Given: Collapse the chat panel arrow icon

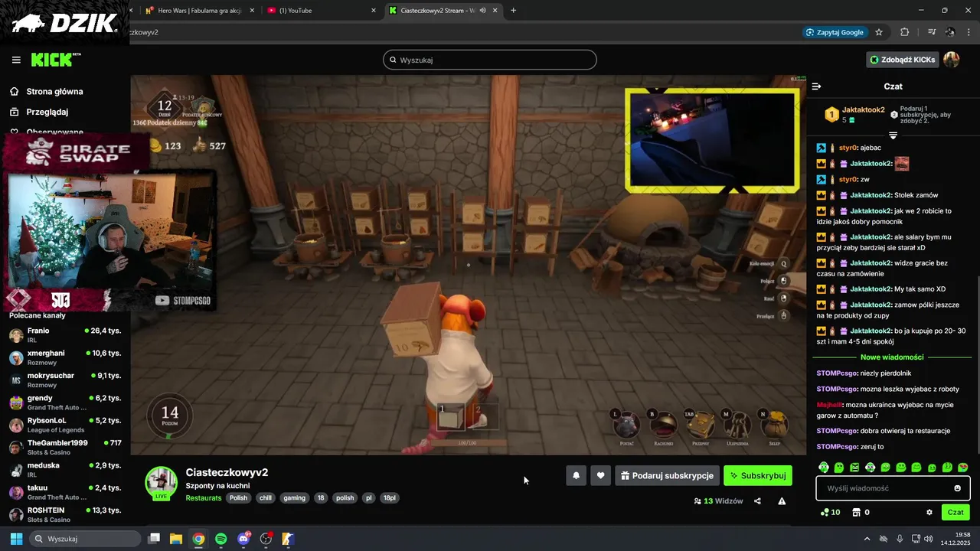Looking at the screenshot, I should 816,86.
